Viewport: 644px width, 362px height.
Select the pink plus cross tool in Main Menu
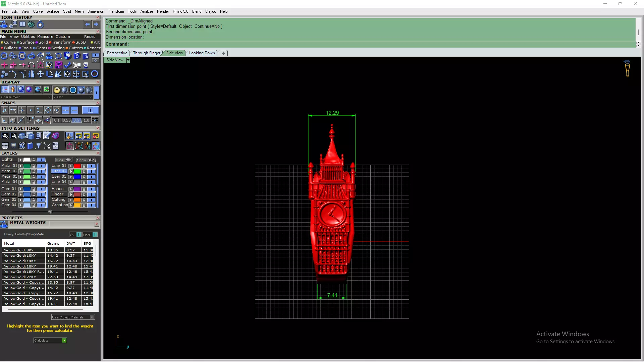pyautogui.click(x=4, y=65)
